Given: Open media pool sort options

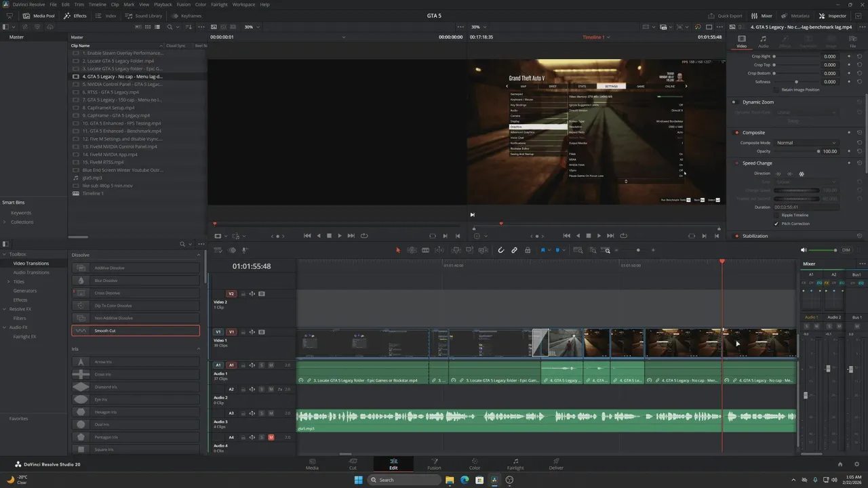Looking at the screenshot, I should coord(190,27).
